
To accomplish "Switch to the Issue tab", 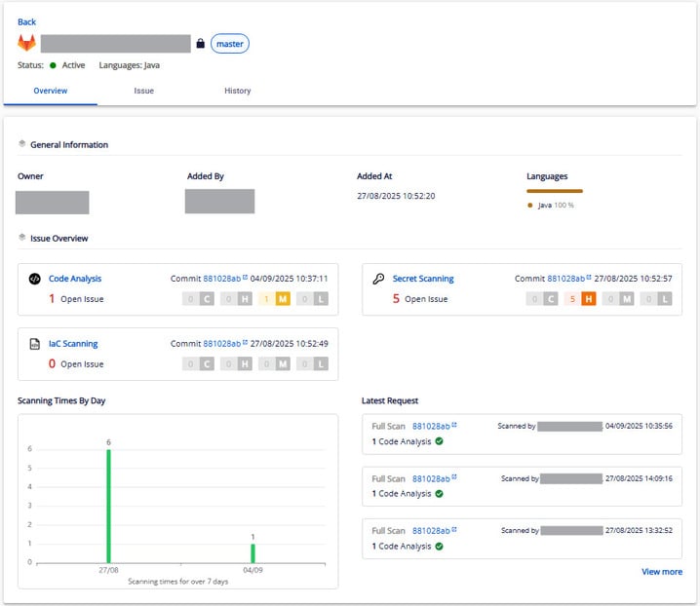I will pos(143,91).
